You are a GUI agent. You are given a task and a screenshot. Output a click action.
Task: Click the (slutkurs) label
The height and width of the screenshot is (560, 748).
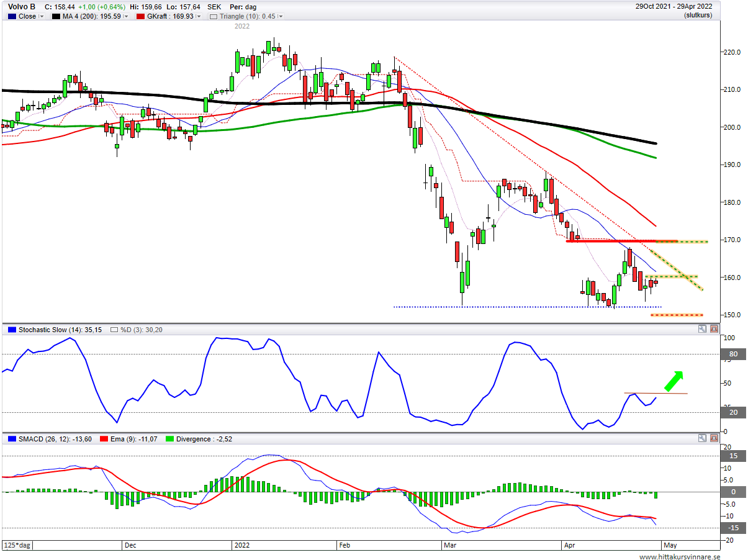tap(698, 16)
